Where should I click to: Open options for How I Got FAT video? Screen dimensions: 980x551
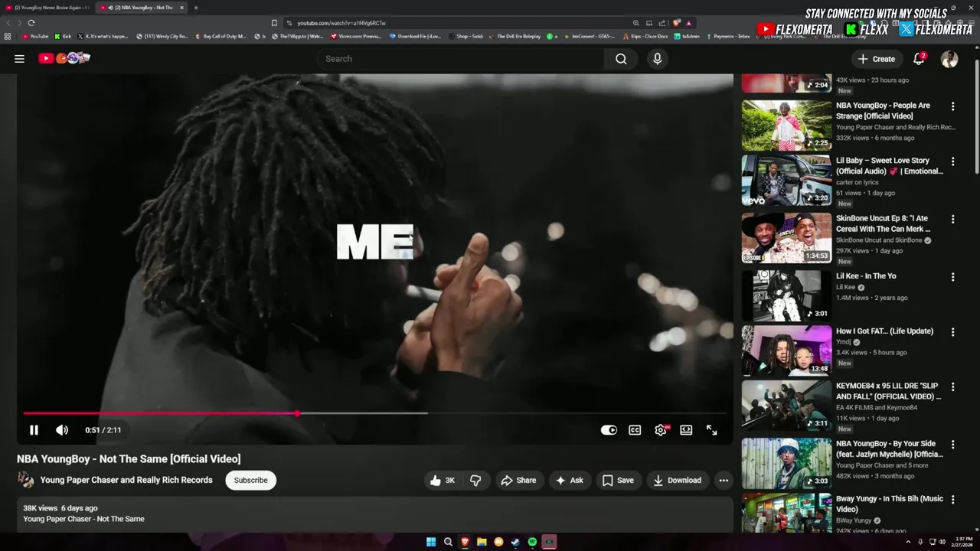(952, 332)
